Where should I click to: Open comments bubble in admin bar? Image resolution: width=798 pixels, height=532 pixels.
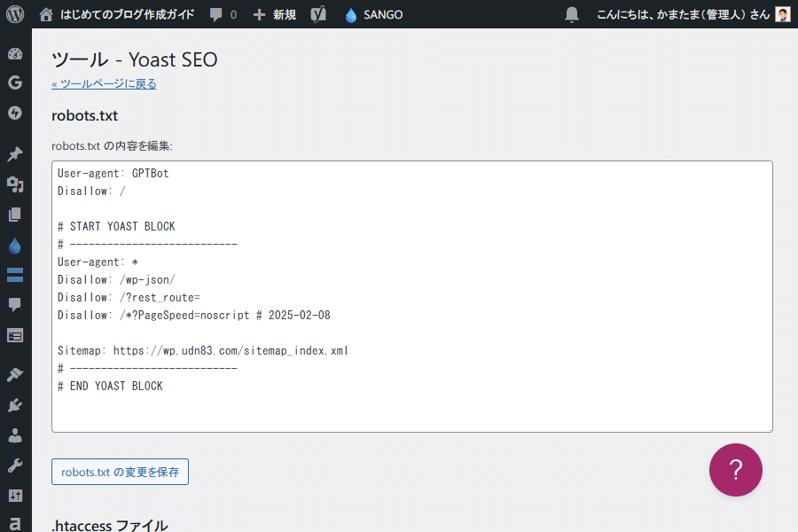tap(223, 14)
